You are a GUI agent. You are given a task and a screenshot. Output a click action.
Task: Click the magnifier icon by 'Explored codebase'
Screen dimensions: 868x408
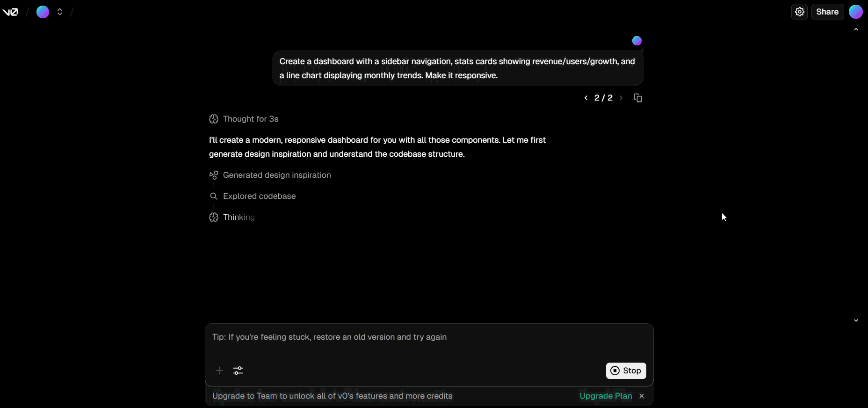point(214,196)
